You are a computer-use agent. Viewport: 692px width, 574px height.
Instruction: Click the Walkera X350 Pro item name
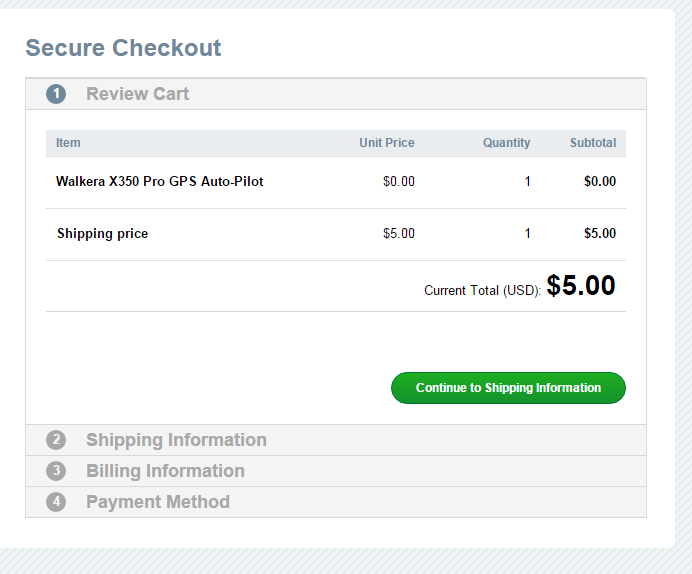(x=160, y=182)
